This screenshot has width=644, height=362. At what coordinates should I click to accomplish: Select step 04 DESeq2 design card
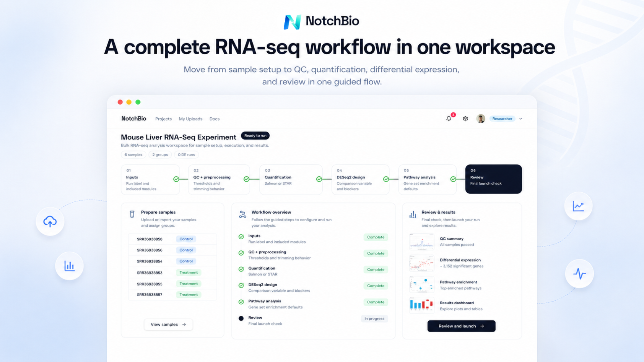point(361,179)
